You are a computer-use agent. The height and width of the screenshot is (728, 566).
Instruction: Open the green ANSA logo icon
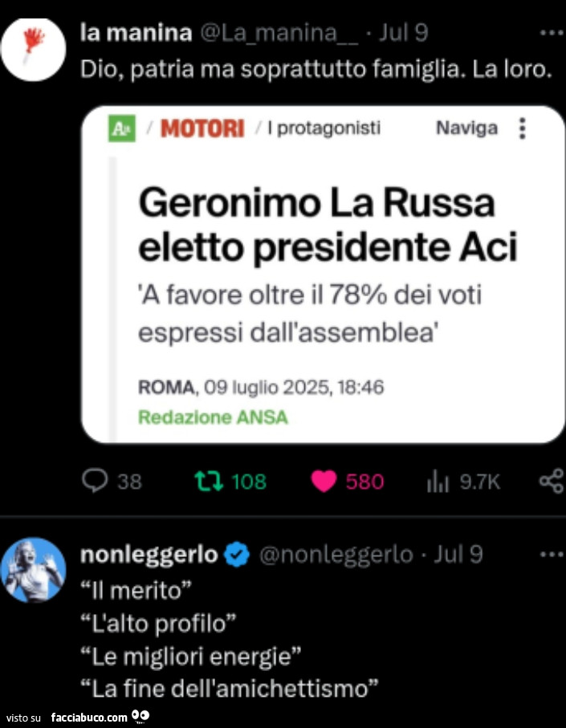point(122,128)
